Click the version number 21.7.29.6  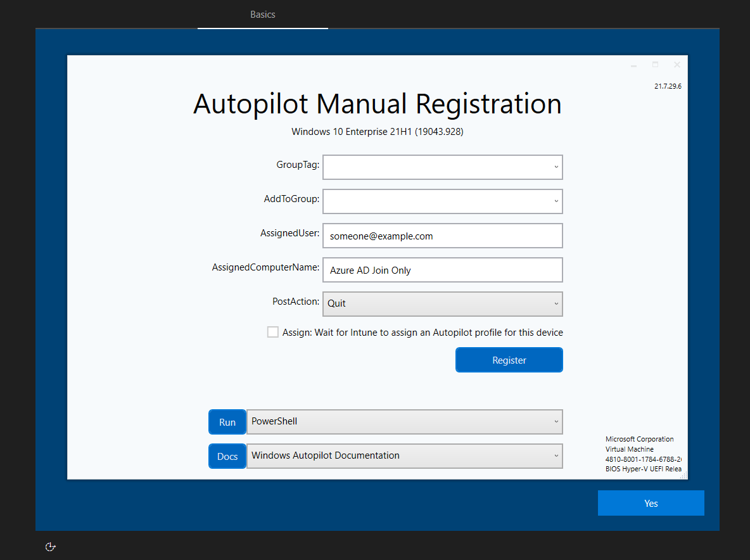(x=668, y=86)
